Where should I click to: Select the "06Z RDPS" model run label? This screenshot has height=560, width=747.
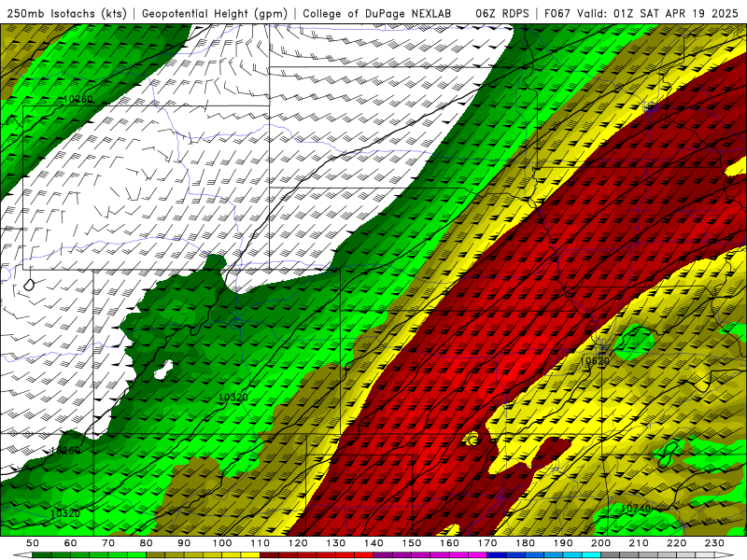tap(502, 13)
